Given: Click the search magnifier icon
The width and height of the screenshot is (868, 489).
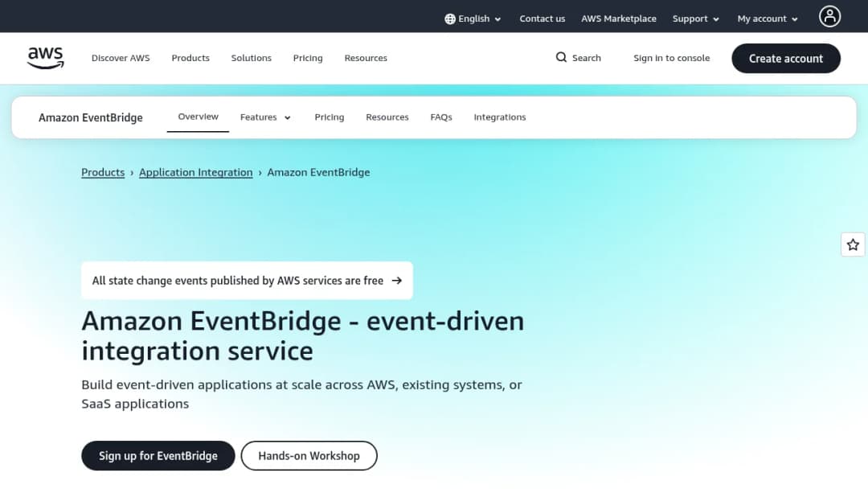Looking at the screenshot, I should point(561,58).
